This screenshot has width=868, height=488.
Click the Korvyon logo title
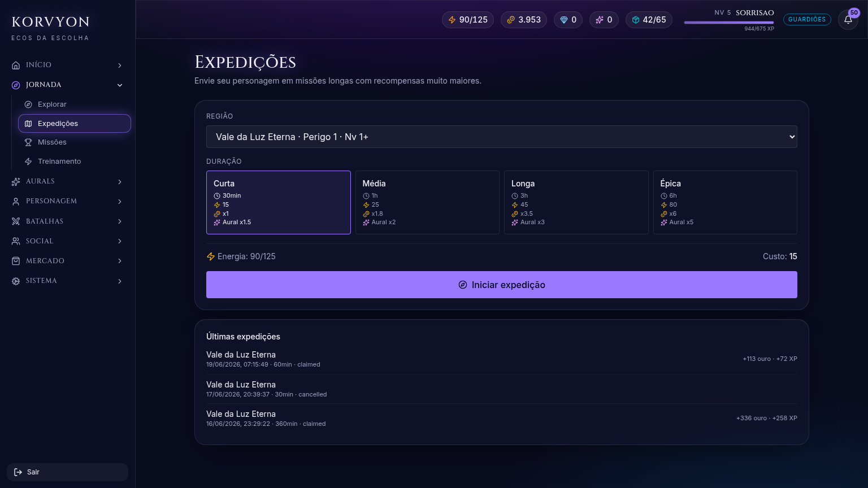tap(51, 22)
